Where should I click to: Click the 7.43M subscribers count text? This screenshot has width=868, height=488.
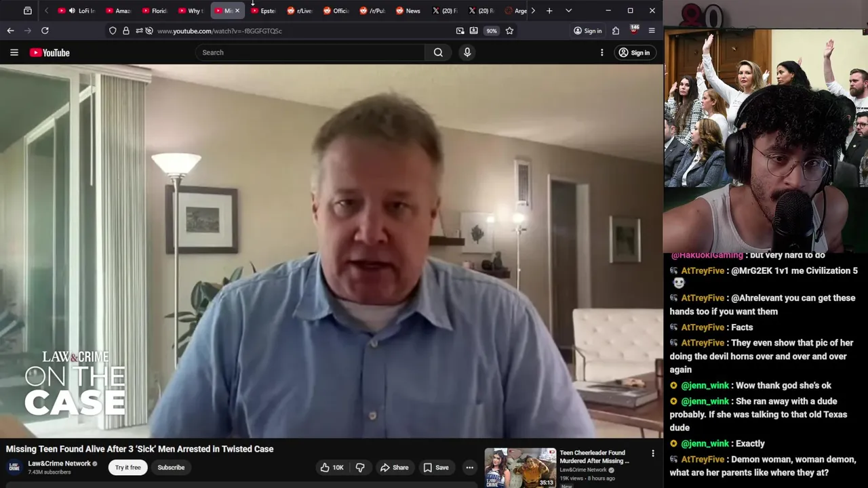(50, 472)
